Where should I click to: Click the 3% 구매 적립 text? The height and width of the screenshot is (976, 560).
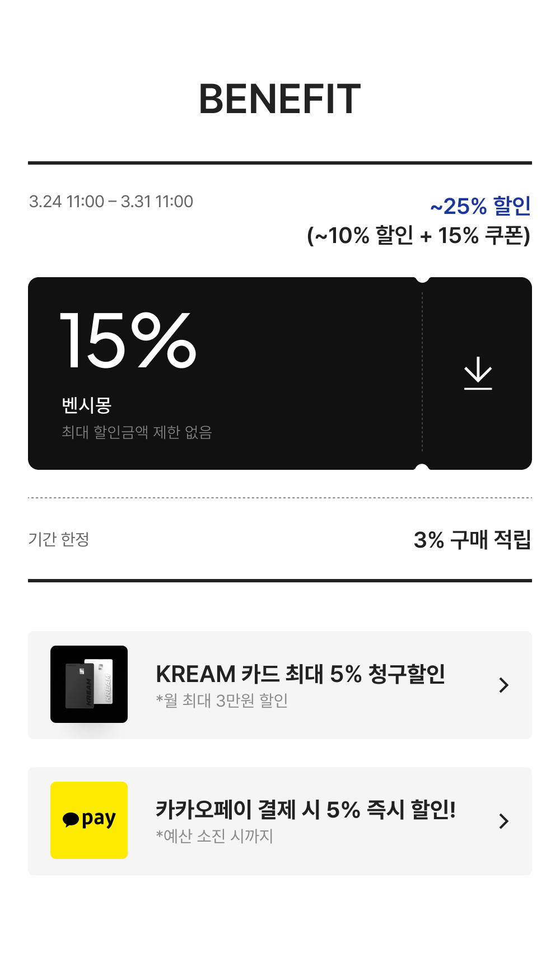click(x=472, y=540)
